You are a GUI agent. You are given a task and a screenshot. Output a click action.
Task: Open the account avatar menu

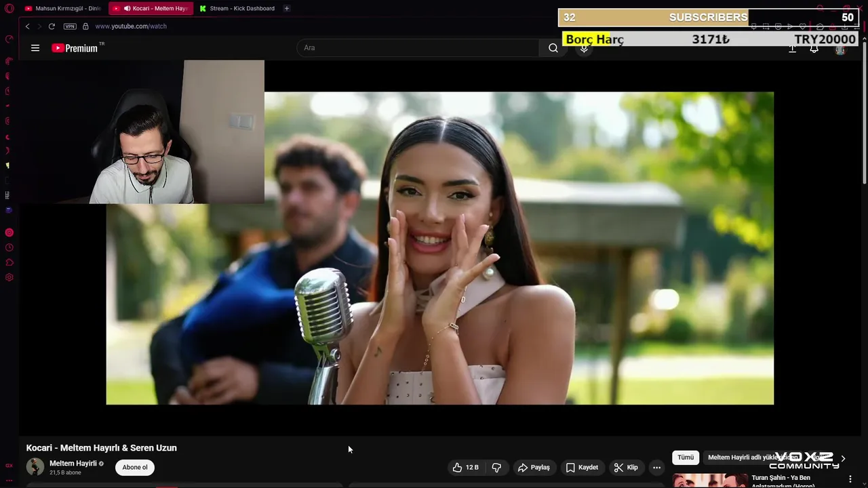tap(840, 49)
